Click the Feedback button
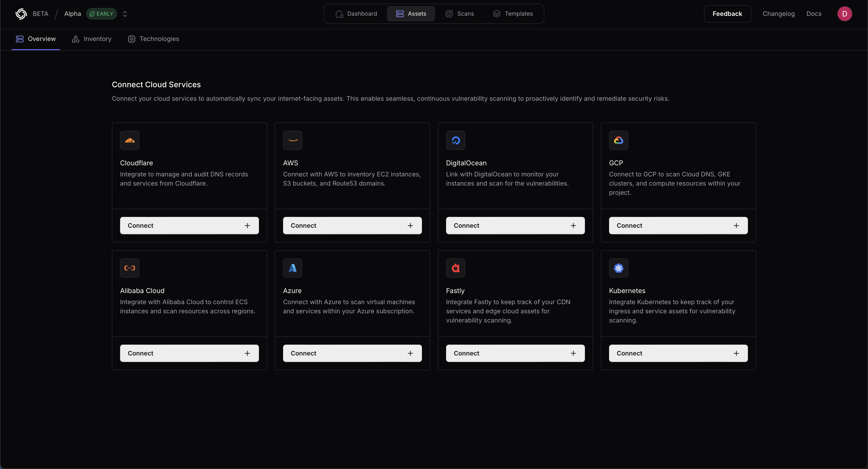This screenshot has height=469, width=868. pos(727,13)
